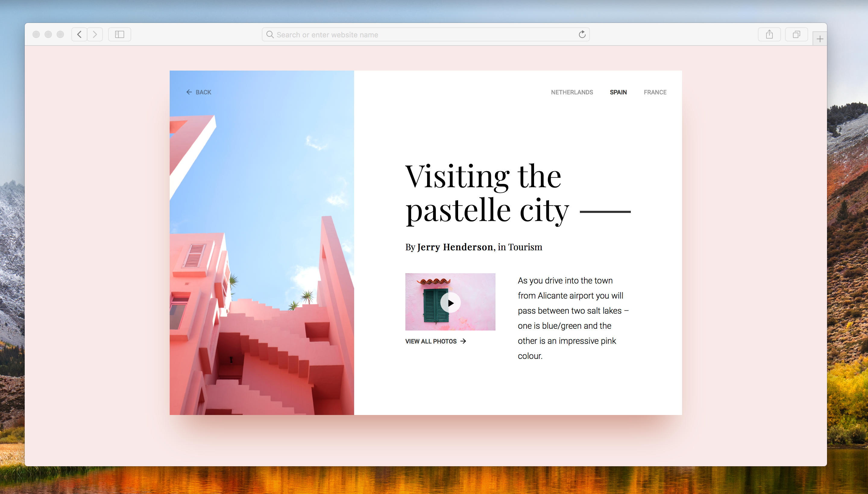
Task: Click the Tourism category text
Action: pyautogui.click(x=525, y=247)
